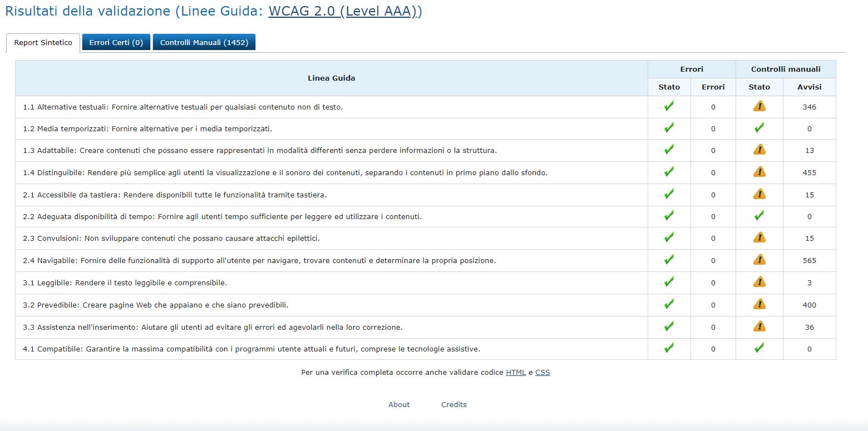Click manual-check green tick for 2.2 Adeguata disponibilità
This screenshot has height=431, width=868.
coord(759,216)
